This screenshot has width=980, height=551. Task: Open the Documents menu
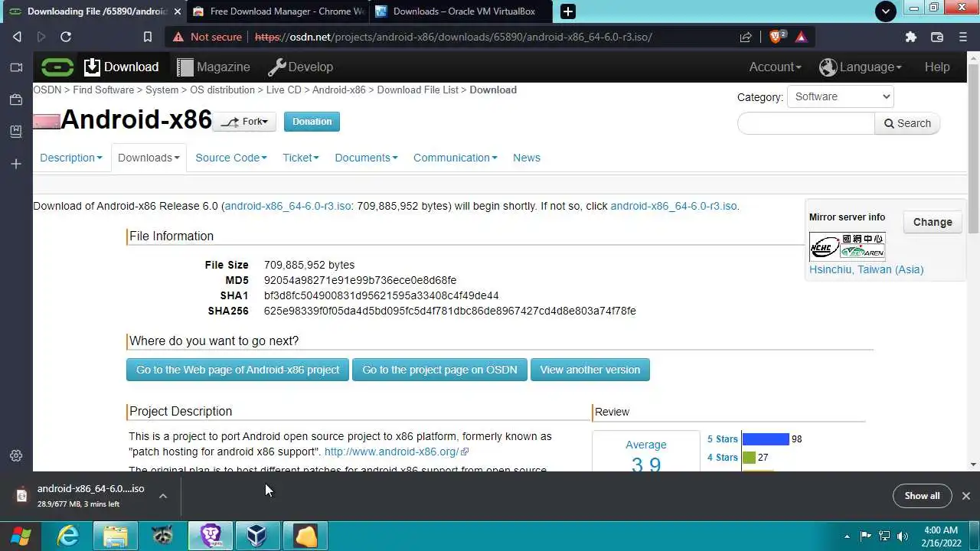click(x=366, y=158)
